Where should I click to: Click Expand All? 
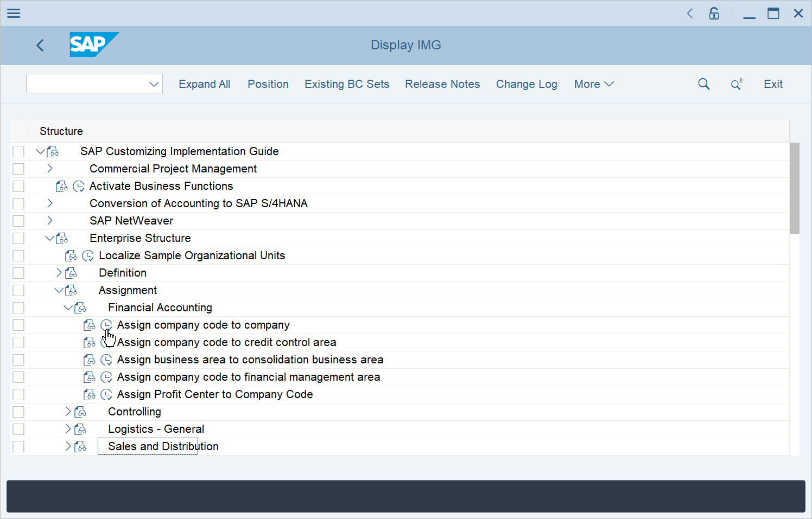[205, 84]
